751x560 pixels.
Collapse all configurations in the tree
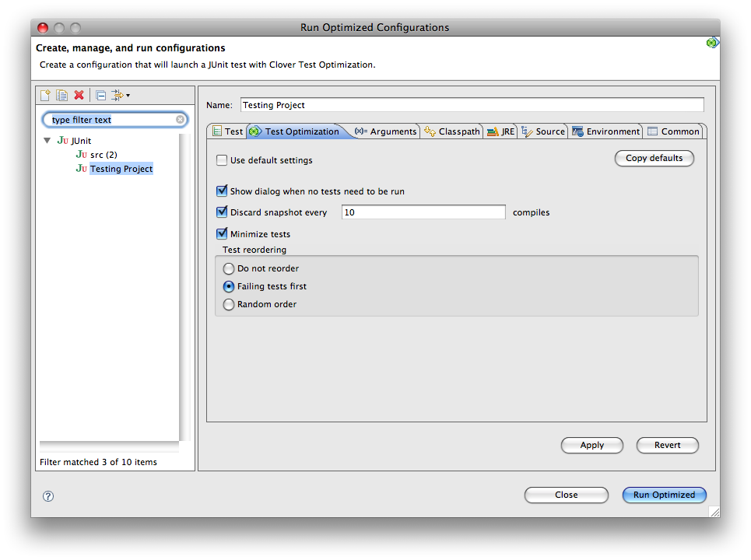click(x=100, y=95)
